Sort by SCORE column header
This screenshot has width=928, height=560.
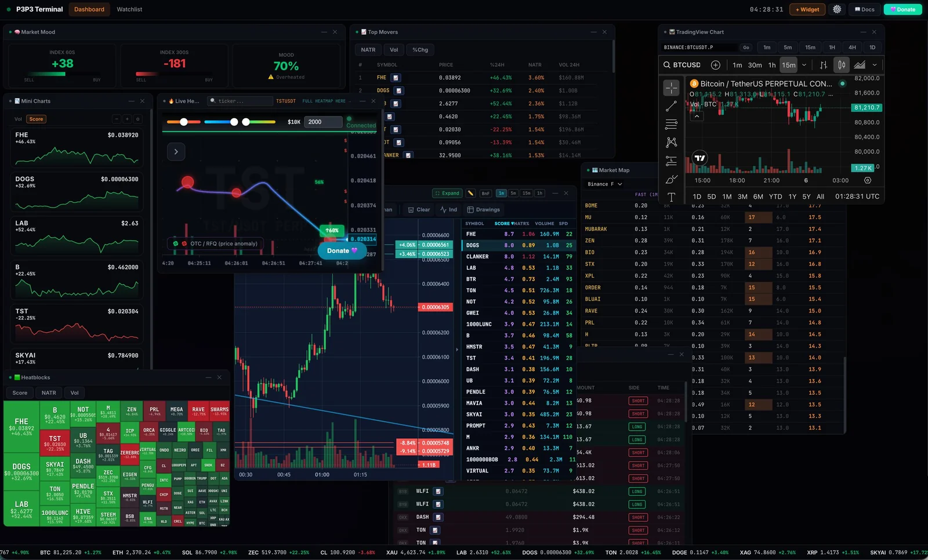(504, 223)
